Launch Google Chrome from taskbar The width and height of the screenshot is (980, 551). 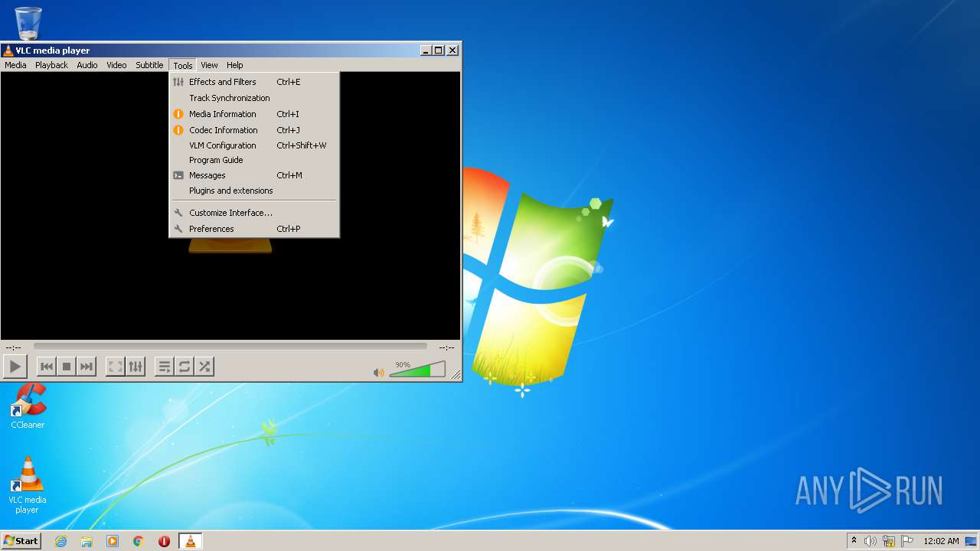(139, 541)
